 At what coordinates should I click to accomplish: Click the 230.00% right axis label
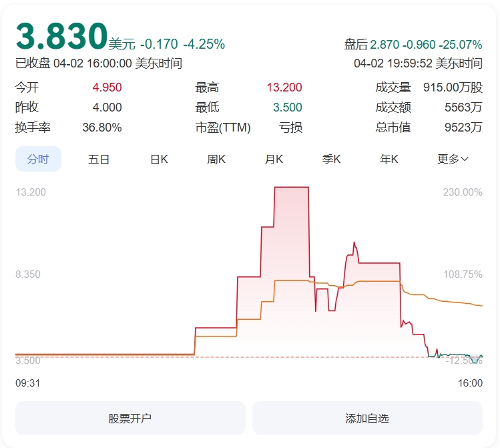[x=462, y=192]
